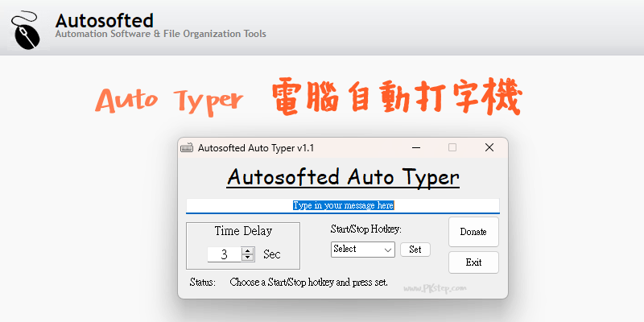644x322 pixels.
Task: Click the 'Type in your message here' field
Action: [343, 205]
